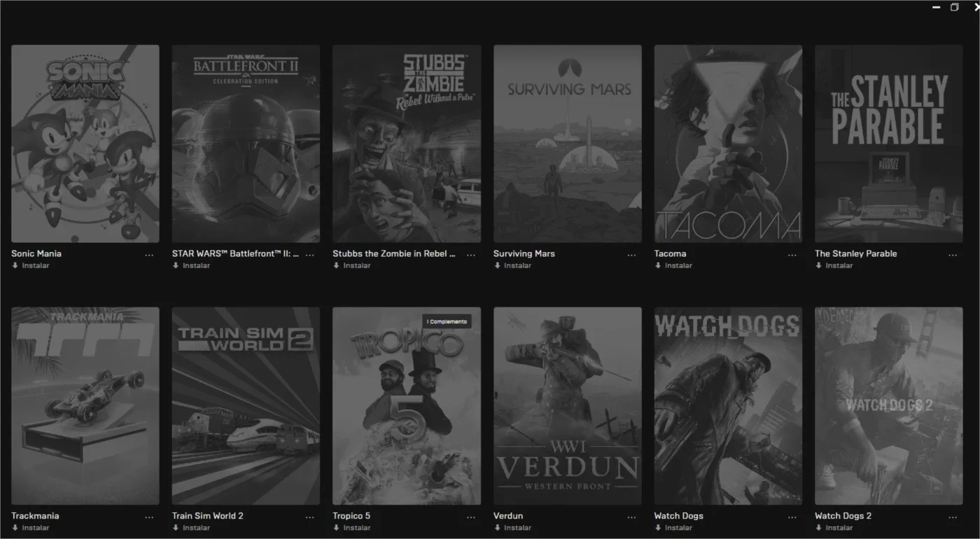Open the Train Sim World 2 cover

pyautogui.click(x=246, y=406)
